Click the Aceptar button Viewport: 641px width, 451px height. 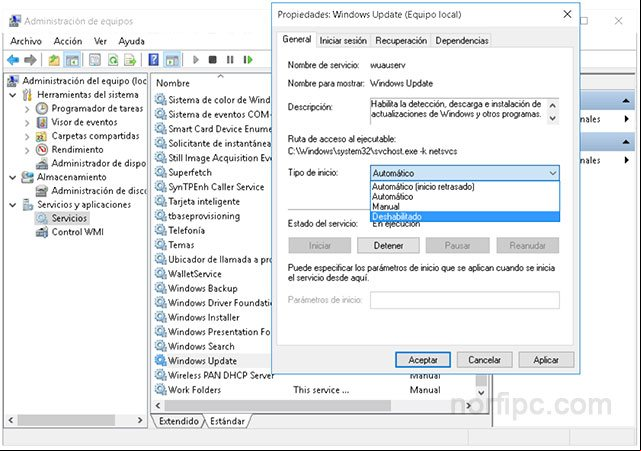[423, 360]
